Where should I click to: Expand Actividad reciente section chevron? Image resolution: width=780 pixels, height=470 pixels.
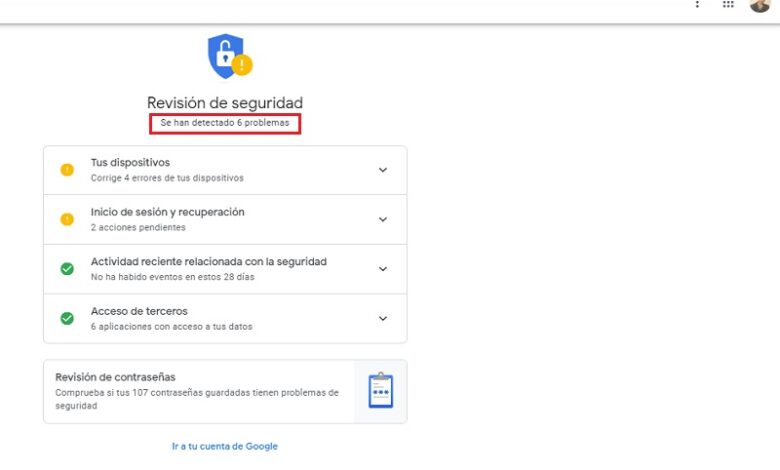383,269
